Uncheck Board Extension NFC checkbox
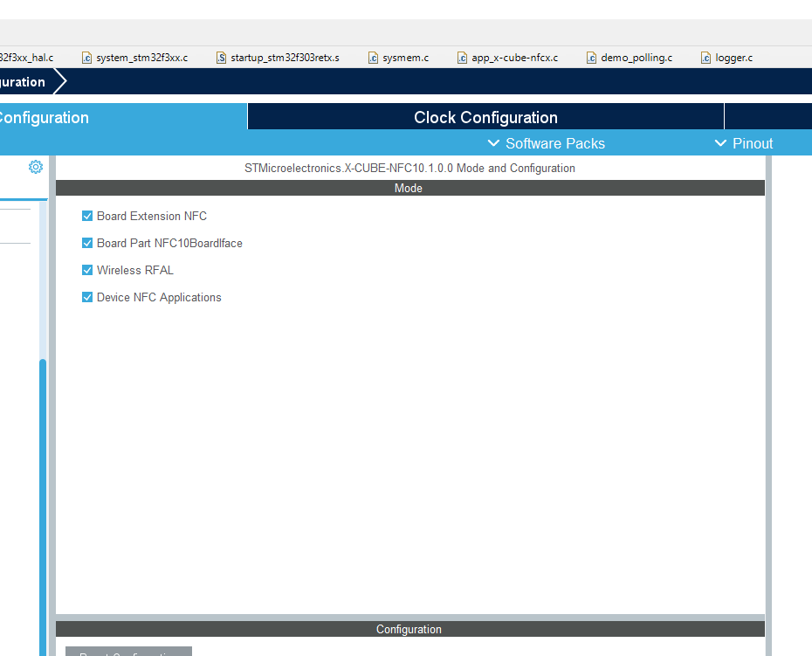The height and width of the screenshot is (656, 812). [x=87, y=216]
